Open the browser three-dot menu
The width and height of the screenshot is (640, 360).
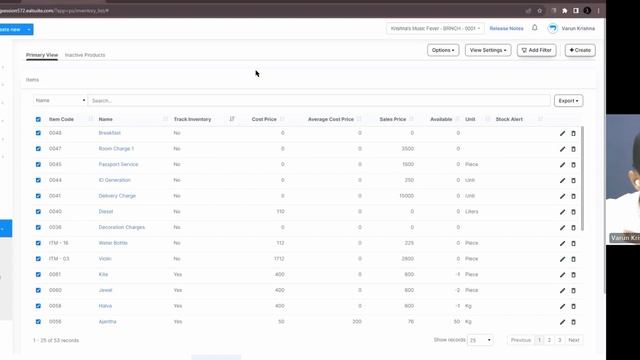point(598,11)
